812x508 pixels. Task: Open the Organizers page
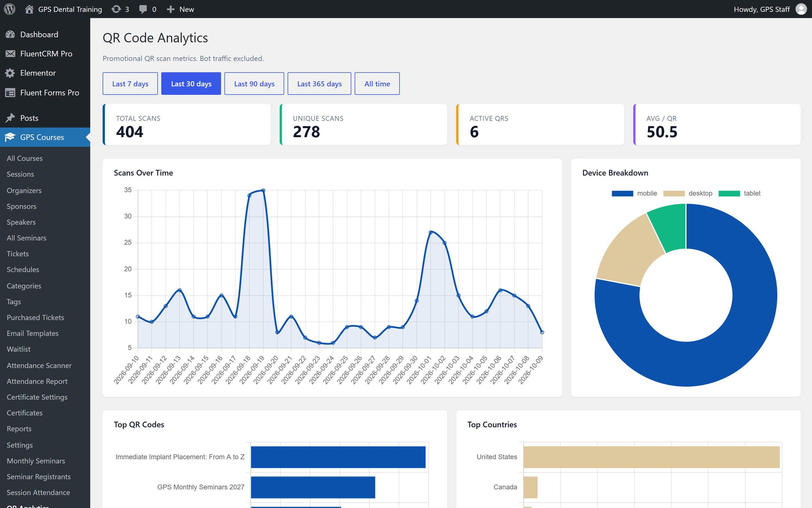tap(24, 190)
